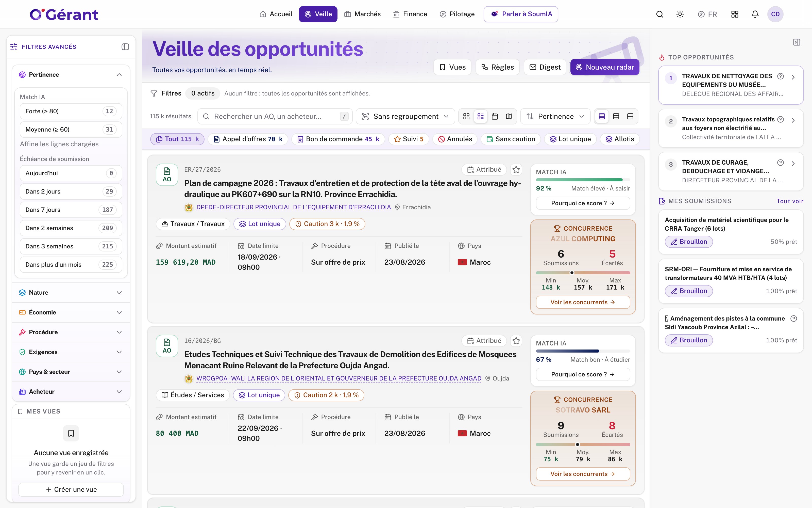
Task: Select the Appel d'offres 70 k tab
Action: pos(248,139)
